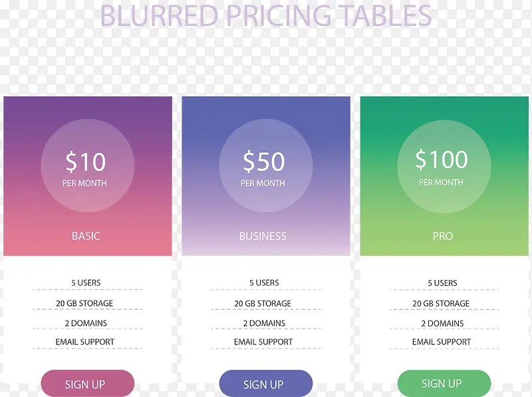Select the $50 per month price circle
The width and height of the screenshot is (532, 397).
(x=265, y=166)
